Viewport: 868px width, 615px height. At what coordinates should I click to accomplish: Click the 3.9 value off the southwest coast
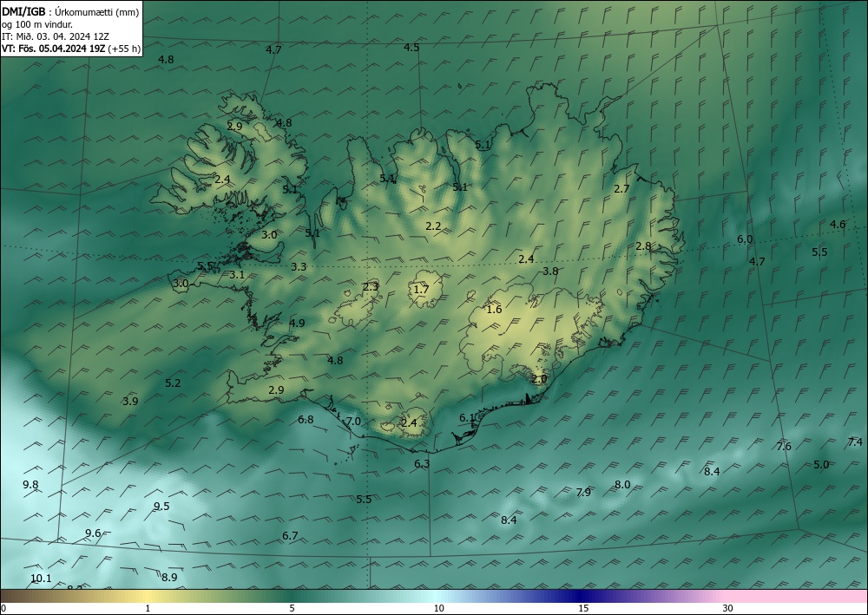pyautogui.click(x=130, y=401)
